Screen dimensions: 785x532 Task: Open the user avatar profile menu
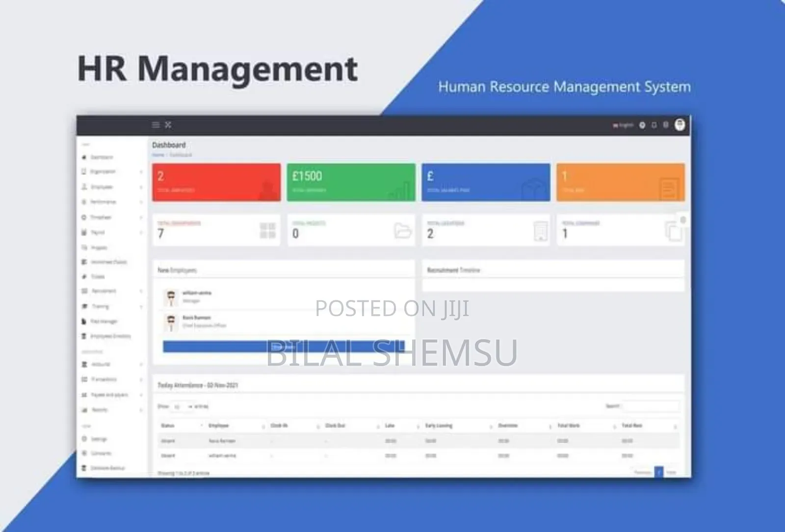[680, 125]
